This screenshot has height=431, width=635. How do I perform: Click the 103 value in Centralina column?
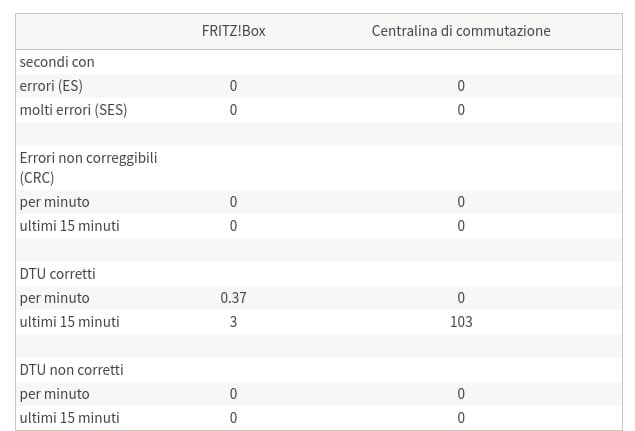pos(461,322)
